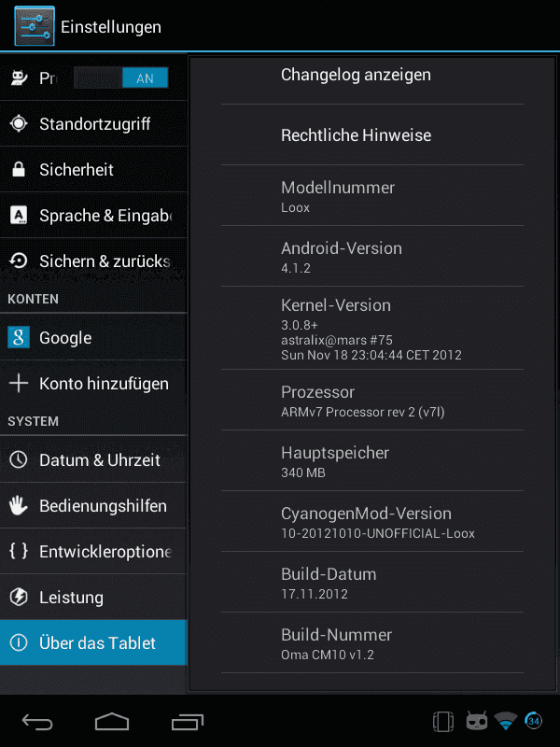Tap the Wi-Fi status icon in system bar
560x747 pixels.
(505, 721)
